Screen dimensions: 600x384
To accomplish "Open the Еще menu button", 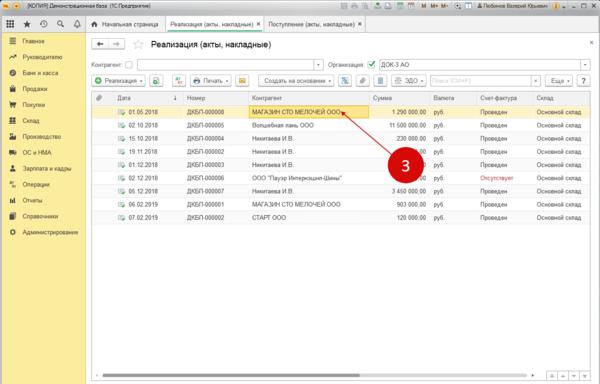I will 559,81.
